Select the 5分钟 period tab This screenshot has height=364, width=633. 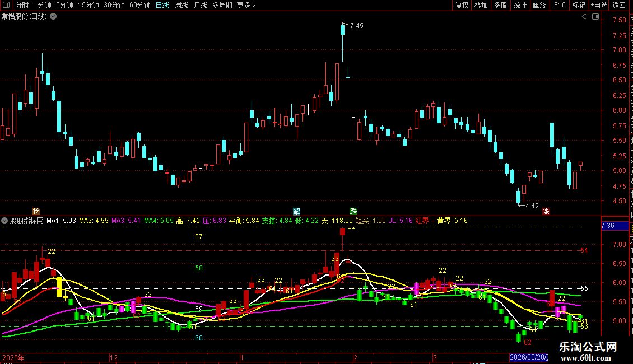pos(64,5)
